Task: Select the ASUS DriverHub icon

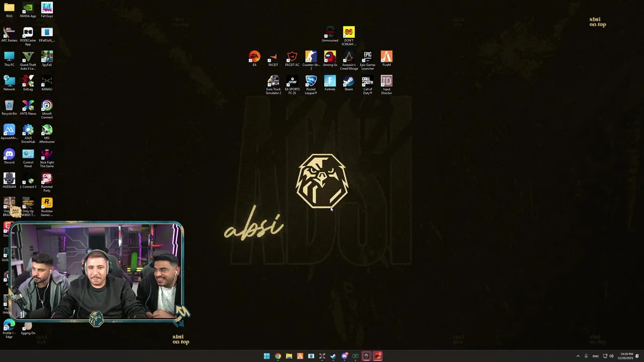Action: [28, 134]
